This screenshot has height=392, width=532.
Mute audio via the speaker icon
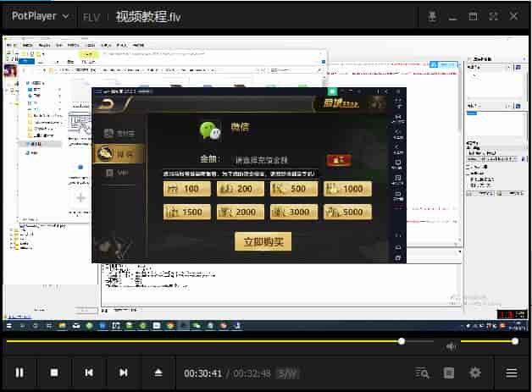[x=452, y=345]
